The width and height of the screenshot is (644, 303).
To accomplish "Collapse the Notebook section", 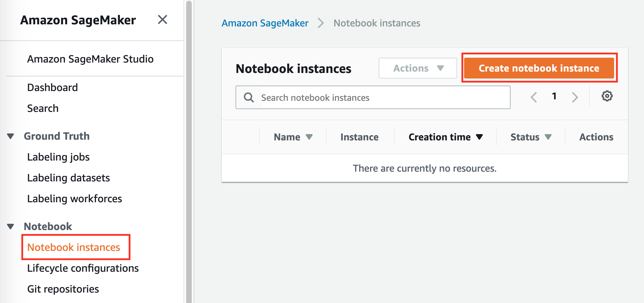I will [x=11, y=227].
